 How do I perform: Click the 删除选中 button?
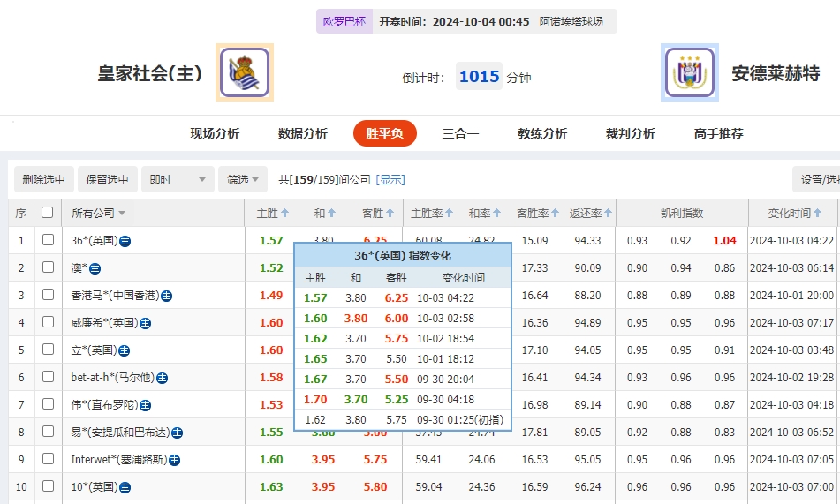[43, 179]
